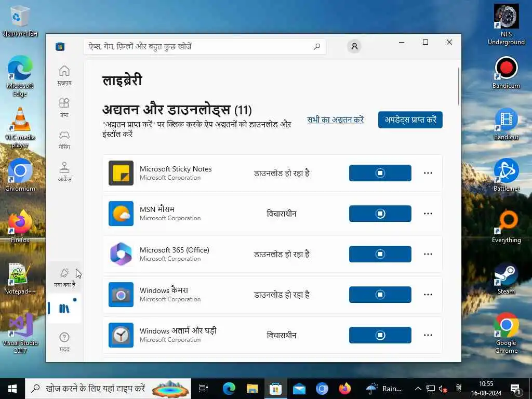Open the Rain weather widget on taskbar
The image size is (532, 399).
click(x=384, y=389)
